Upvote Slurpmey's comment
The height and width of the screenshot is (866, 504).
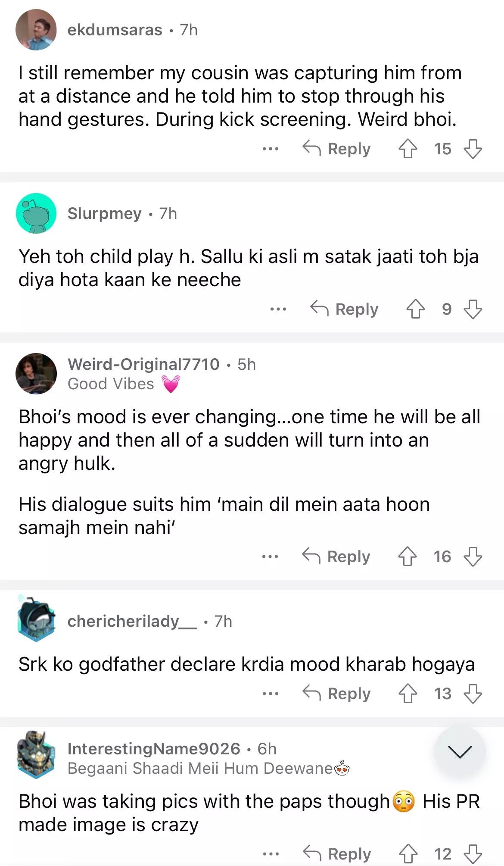click(x=415, y=309)
